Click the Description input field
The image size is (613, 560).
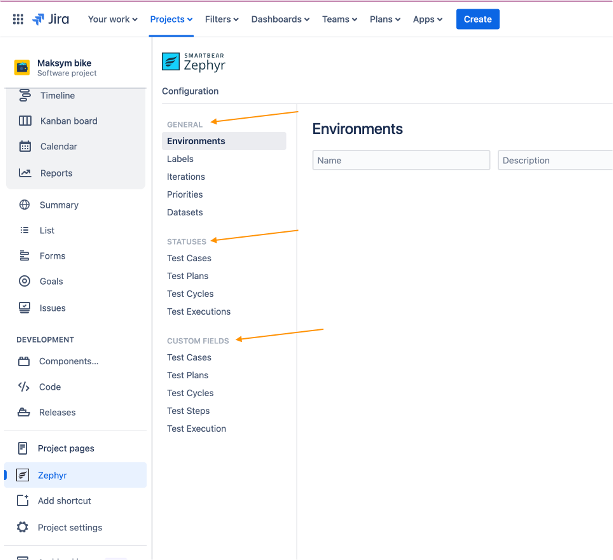[555, 160]
